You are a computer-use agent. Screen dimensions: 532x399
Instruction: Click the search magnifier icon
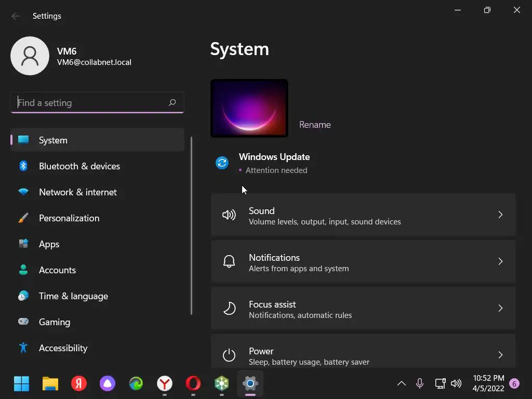(172, 102)
